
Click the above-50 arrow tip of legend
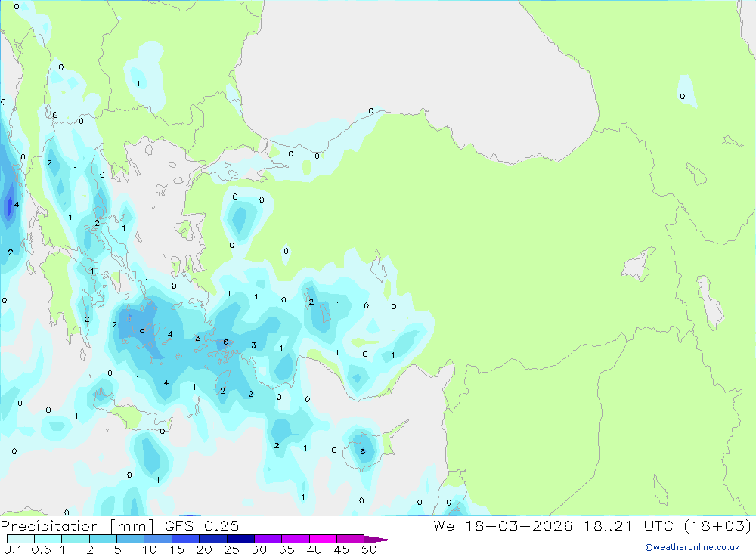378,539
